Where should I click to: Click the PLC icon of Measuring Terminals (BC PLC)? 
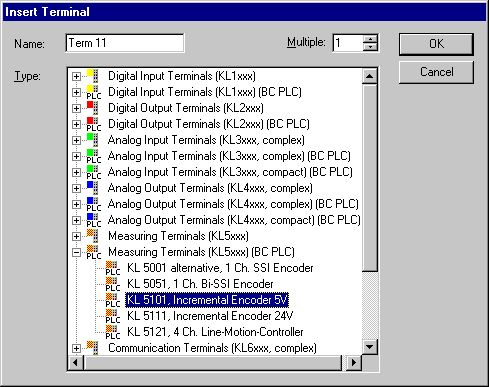pyautogui.click(x=94, y=252)
